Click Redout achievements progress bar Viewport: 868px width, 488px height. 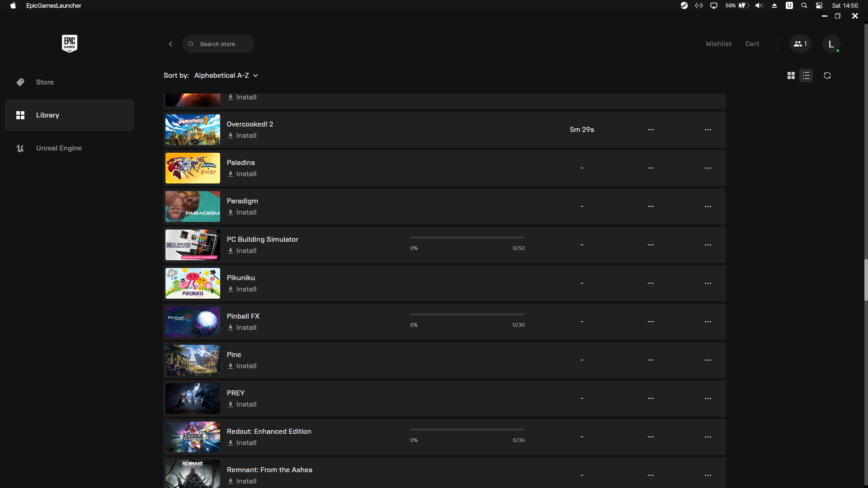pos(467,430)
